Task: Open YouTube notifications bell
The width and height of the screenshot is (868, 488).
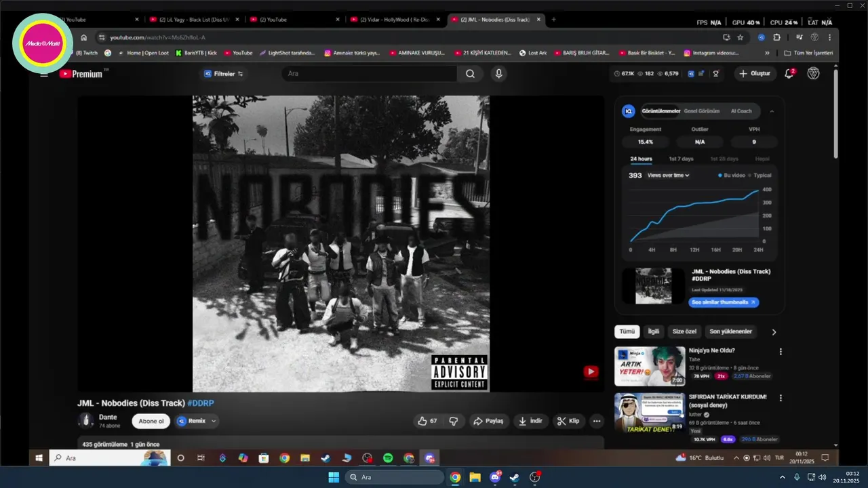Action: click(x=789, y=73)
